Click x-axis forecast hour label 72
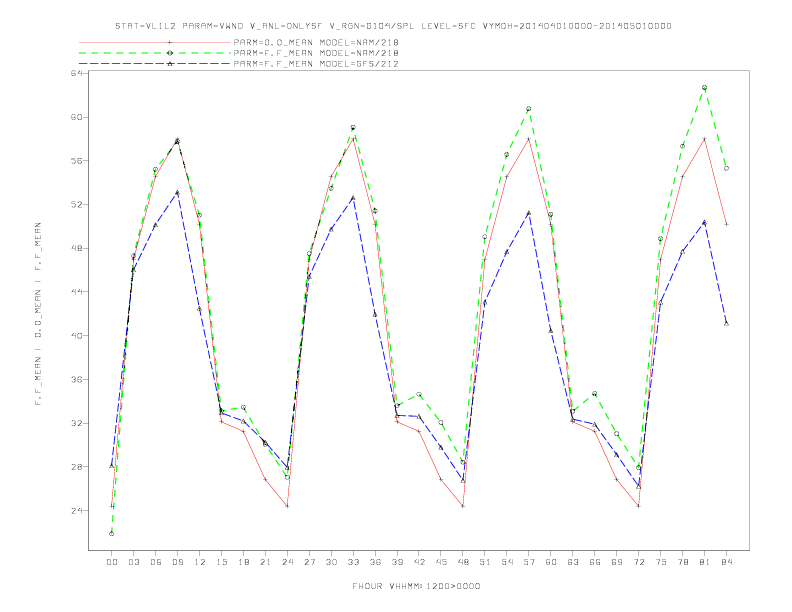This screenshot has width=792, height=612. click(x=638, y=562)
